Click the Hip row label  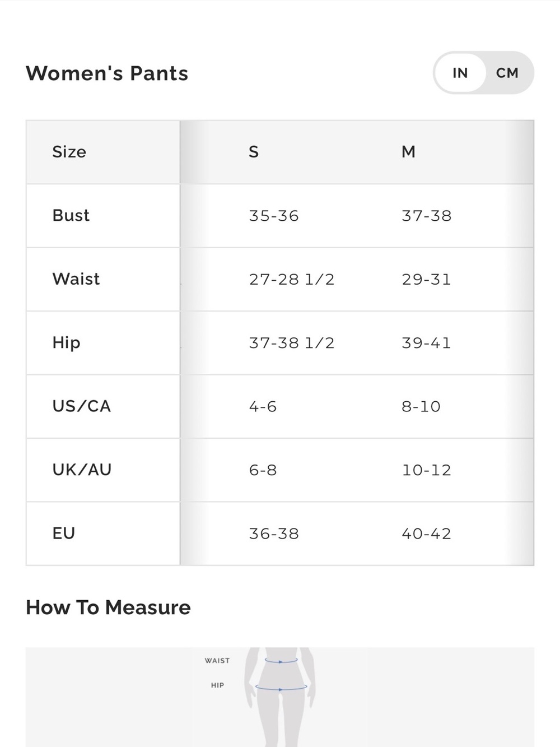(66, 343)
